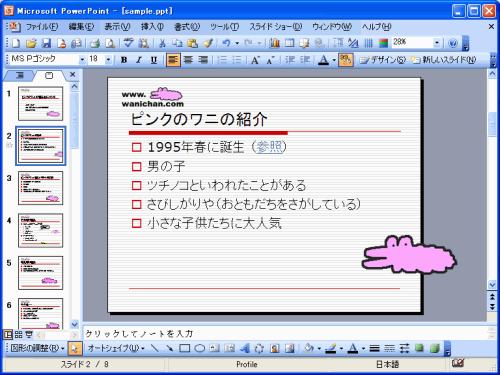Image resolution: width=500 pixels, height=375 pixels.
Task: Create a new presentation with the New icon
Action: tap(16, 43)
